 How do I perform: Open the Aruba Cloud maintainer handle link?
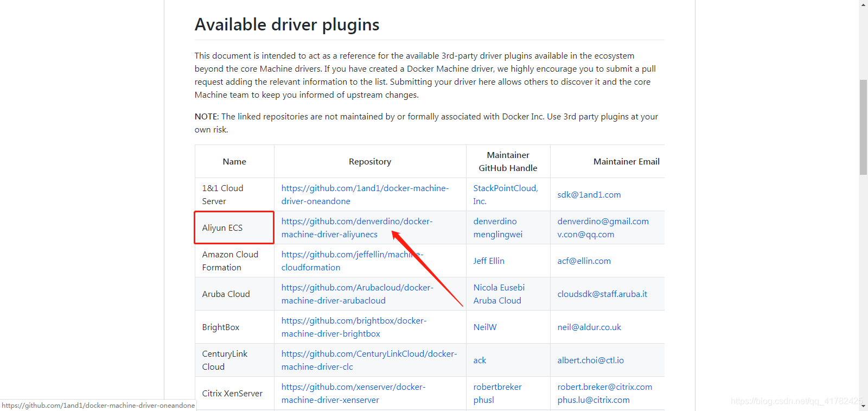497,300
